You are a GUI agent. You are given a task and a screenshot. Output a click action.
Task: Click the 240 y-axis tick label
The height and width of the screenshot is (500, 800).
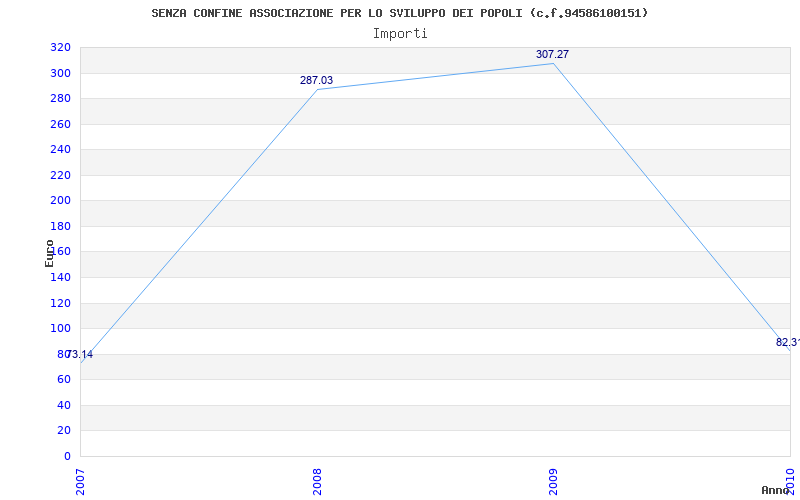[60, 149]
